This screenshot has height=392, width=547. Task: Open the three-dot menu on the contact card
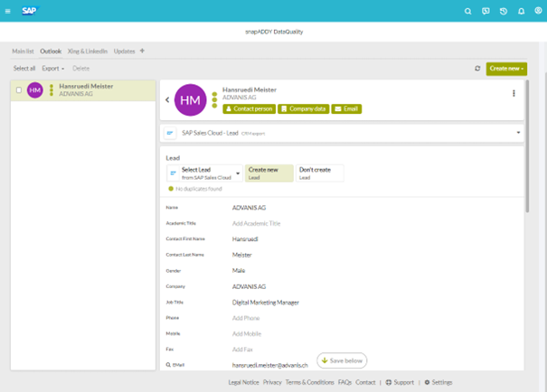[x=514, y=93]
